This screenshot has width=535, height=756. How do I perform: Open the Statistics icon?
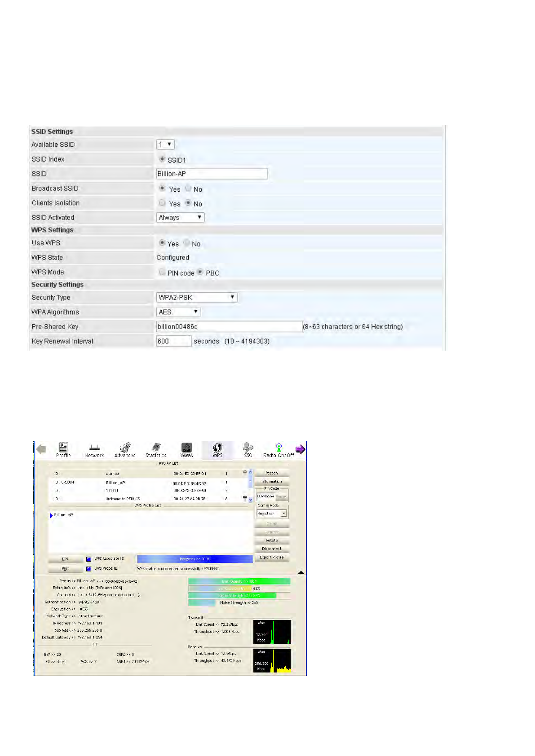pyautogui.click(x=156, y=449)
